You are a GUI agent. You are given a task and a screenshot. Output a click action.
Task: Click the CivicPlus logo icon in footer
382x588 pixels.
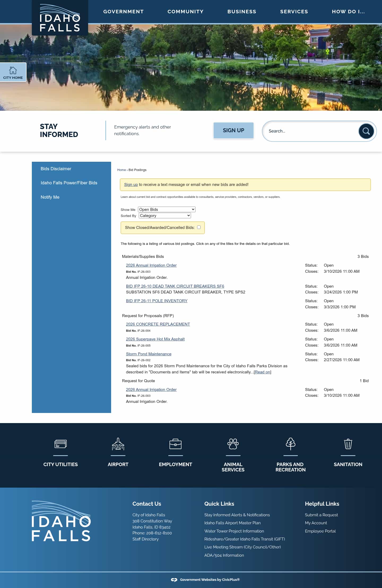point(174,580)
